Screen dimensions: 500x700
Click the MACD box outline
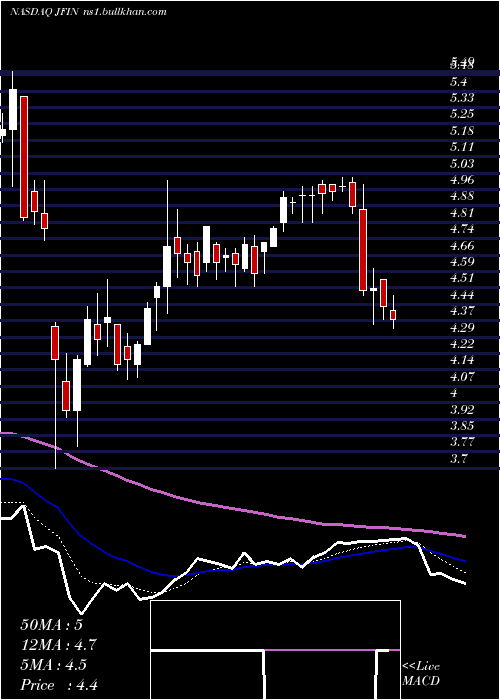click(275, 650)
